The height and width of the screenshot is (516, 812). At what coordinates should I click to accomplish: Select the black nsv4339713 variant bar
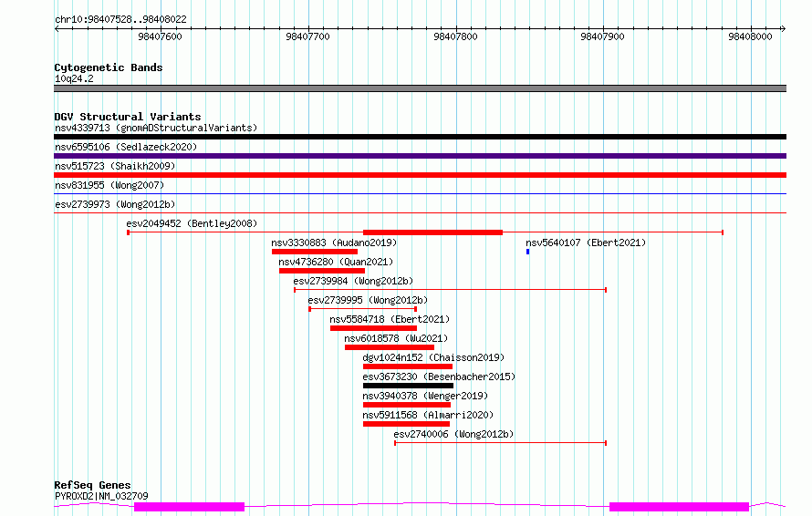pyautogui.click(x=420, y=137)
